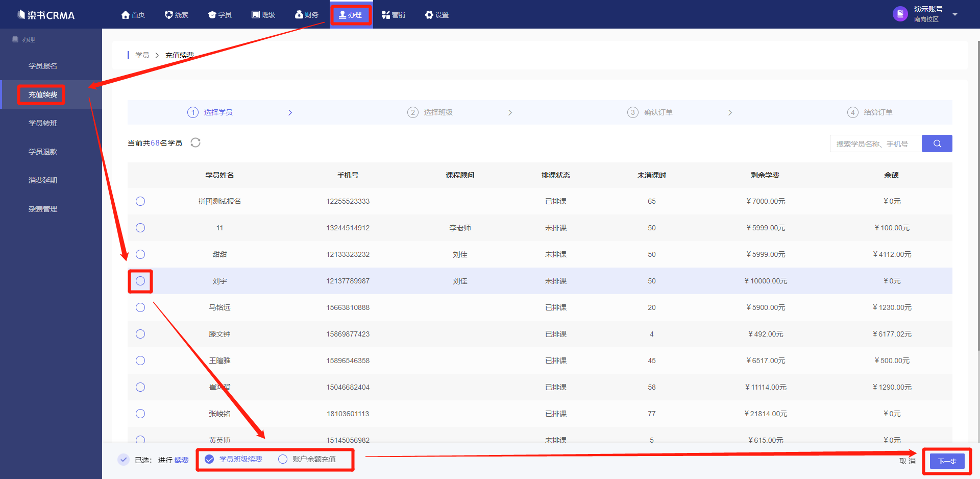Click the 余额 column header
Image resolution: width=980 pixels, height=479 pixels.
click(892, 175)
